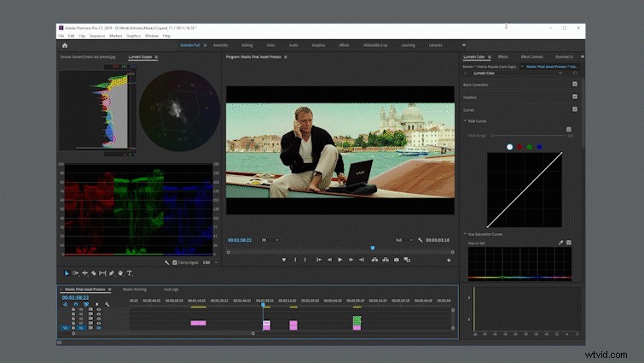Open the Full playback resolution dropdown
Screen dimensions: 644x363
pos(404,240)
